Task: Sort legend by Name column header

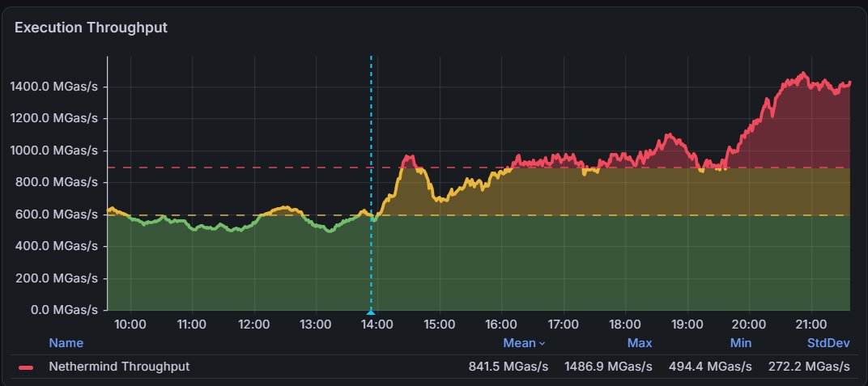Action: click(x=66, y=343)
